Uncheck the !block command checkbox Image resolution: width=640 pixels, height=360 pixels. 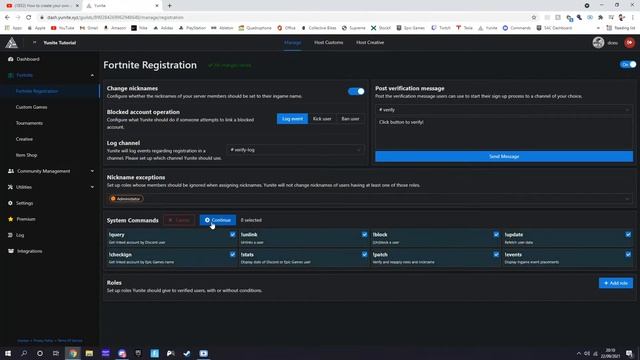point(496,235)
